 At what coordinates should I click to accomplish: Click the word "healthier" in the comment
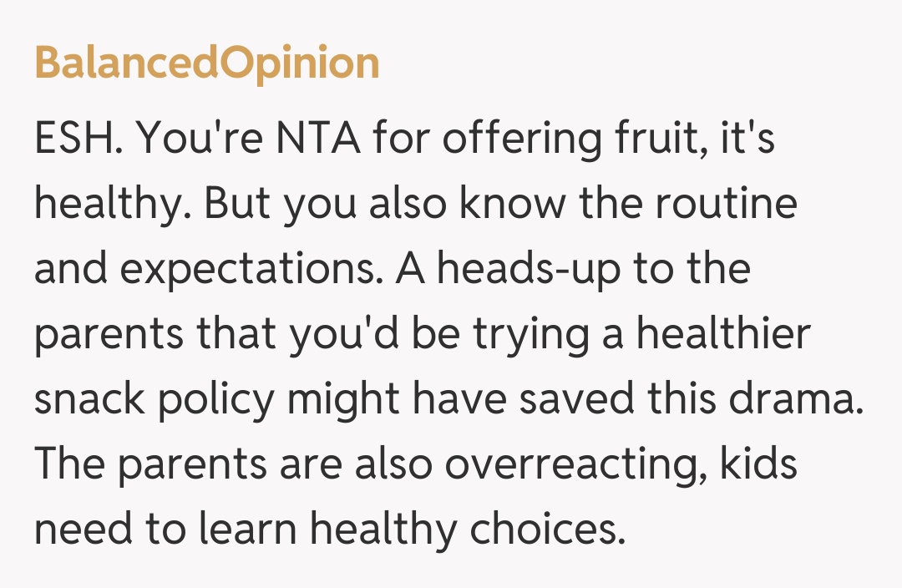723,335
